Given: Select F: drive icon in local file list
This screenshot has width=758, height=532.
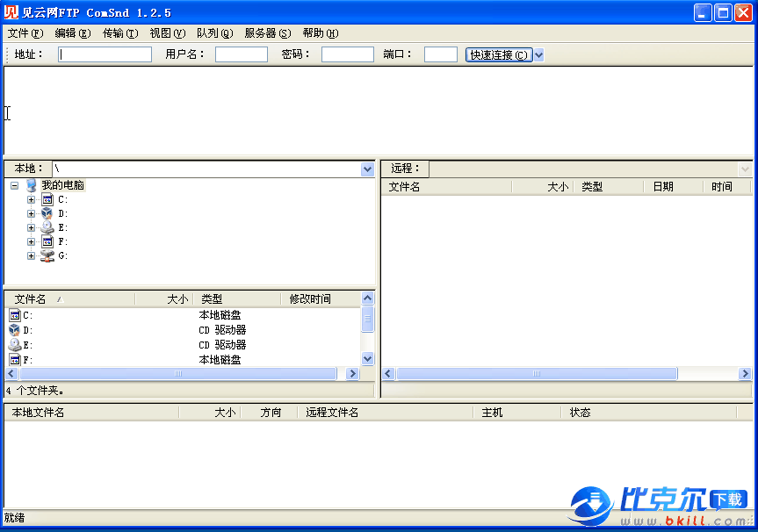Looking at the screenshot, I should (x=14, y=359).
